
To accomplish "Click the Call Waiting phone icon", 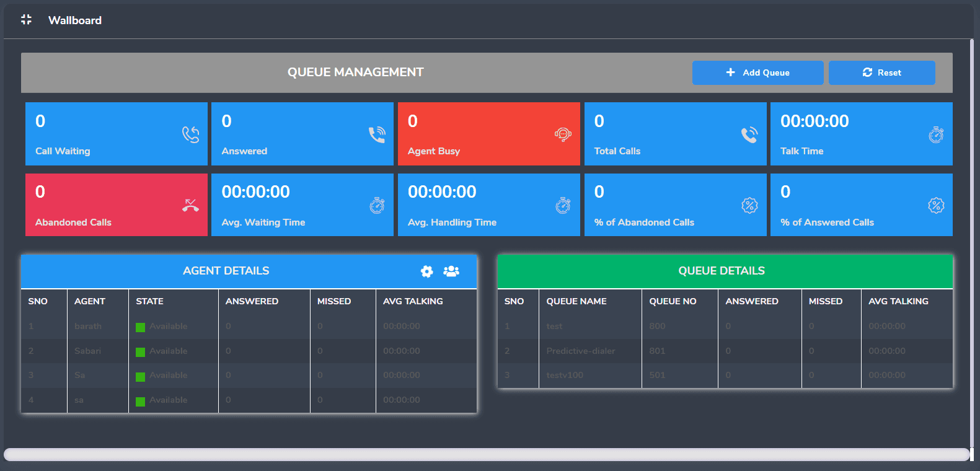I will tap(190, 134).
